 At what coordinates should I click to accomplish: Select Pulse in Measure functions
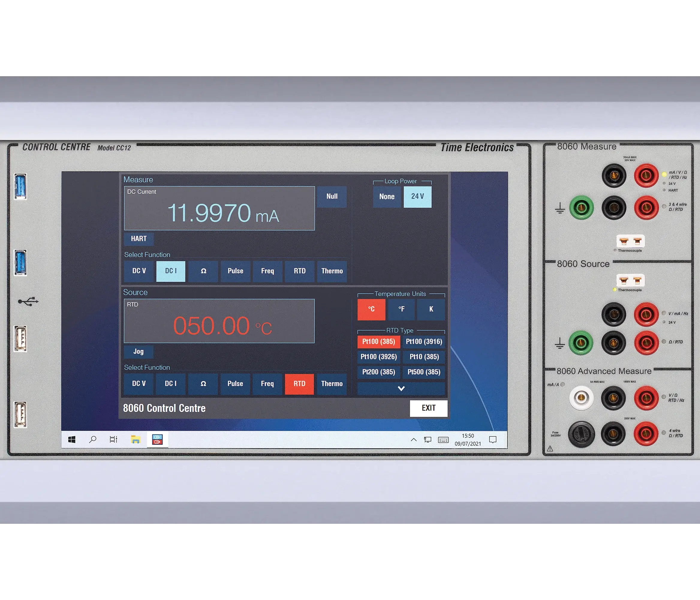click(235, 271)
